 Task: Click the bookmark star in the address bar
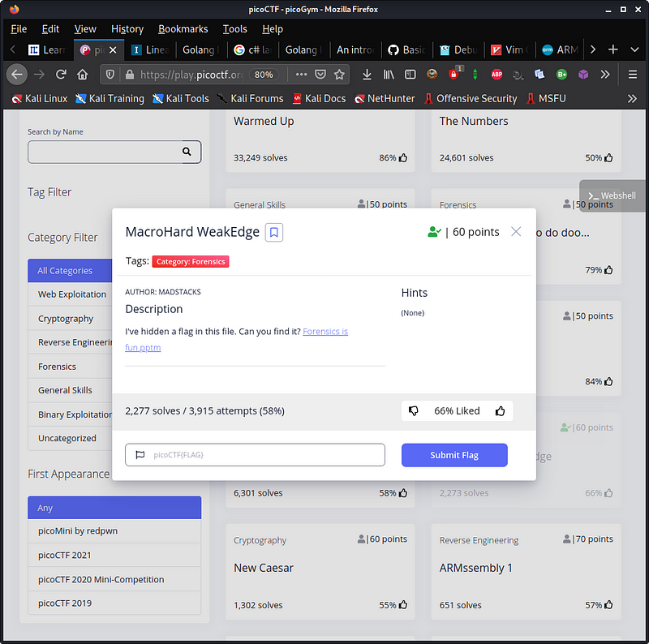click(x=340, y=74)
